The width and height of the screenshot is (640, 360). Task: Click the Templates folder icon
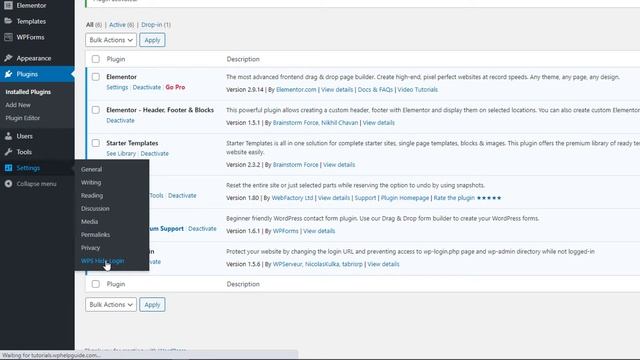click(8, 21)
